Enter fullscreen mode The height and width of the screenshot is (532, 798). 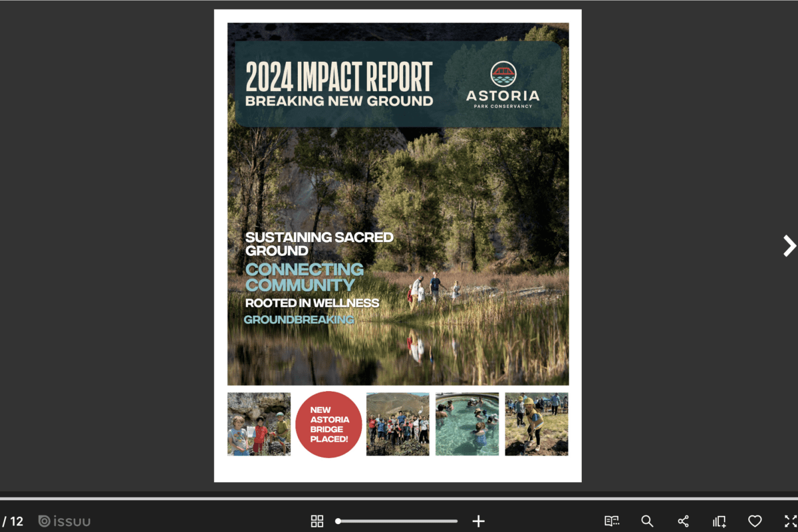click(791, 521)
